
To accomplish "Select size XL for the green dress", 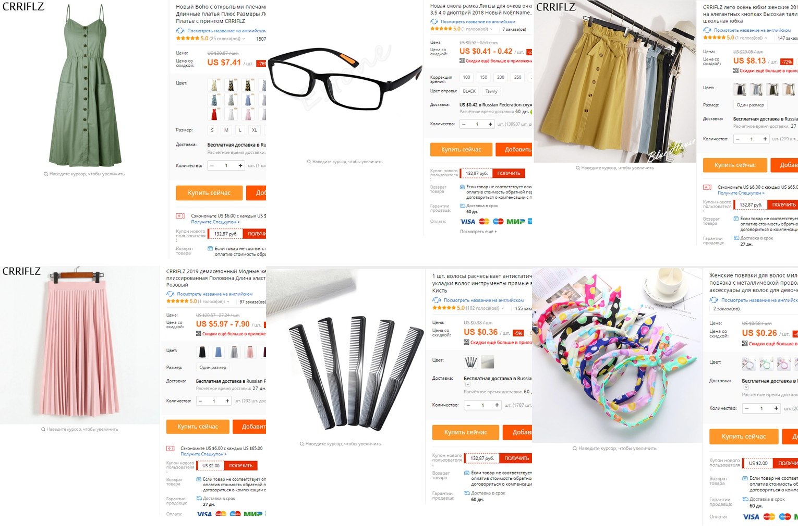I will click(254, 130).
